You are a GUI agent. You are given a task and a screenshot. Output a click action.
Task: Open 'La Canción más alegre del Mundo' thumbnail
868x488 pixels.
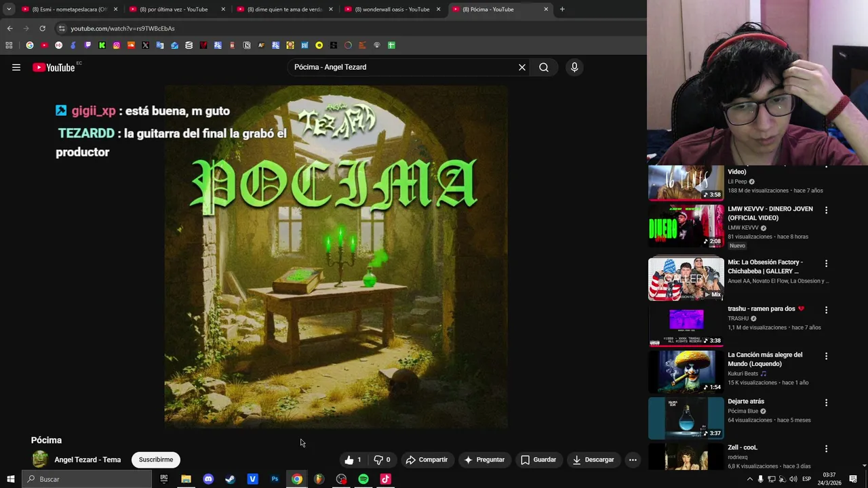tap(686, 371)
